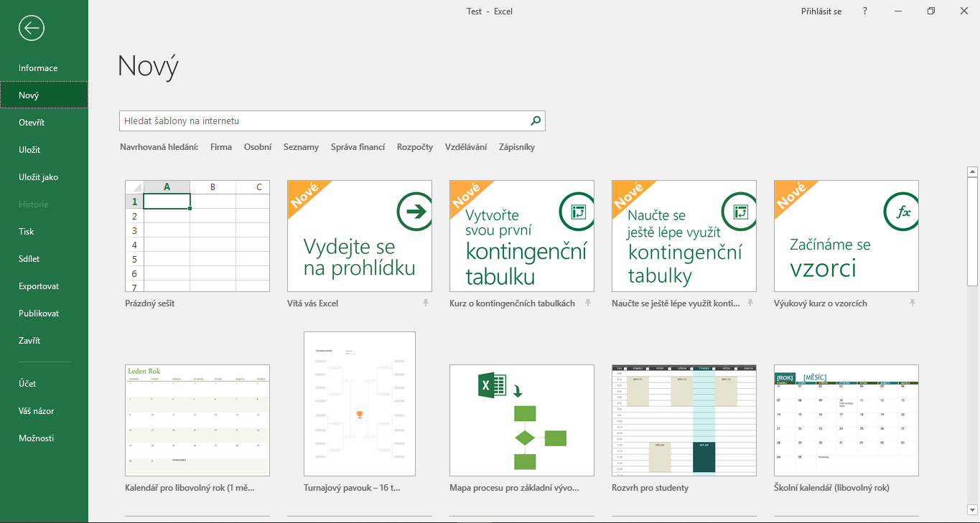Pin the 'Vítá vás Excel' template

click(426, 303)
